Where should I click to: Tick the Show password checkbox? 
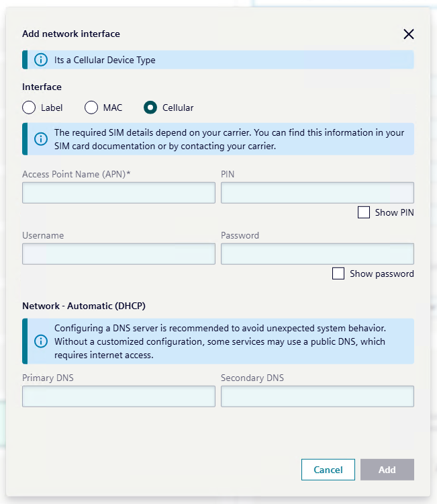point(338,274)
